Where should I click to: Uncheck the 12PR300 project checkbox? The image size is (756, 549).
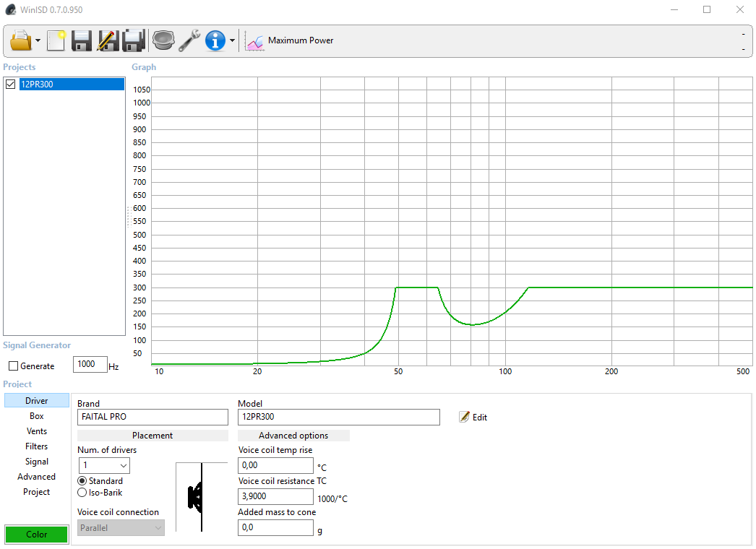11,85
